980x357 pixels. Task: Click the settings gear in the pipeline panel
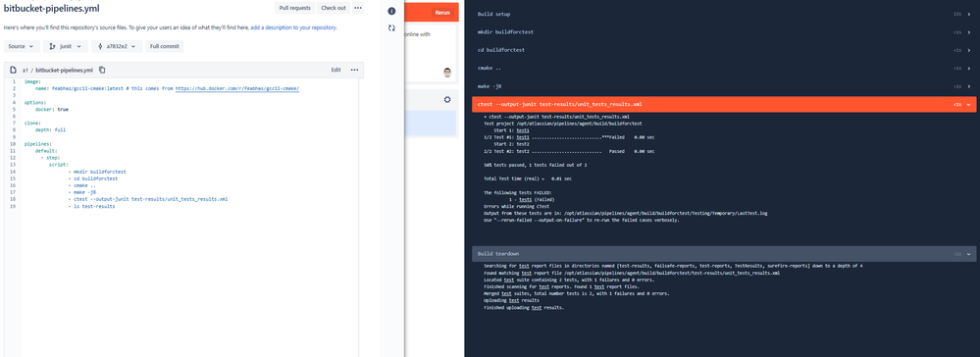pos(447,99)
